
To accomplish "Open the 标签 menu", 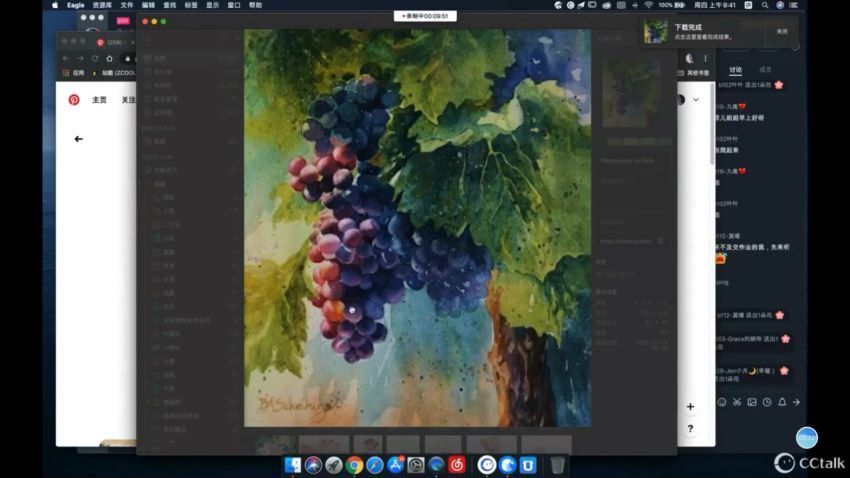I will coord(191,5).
